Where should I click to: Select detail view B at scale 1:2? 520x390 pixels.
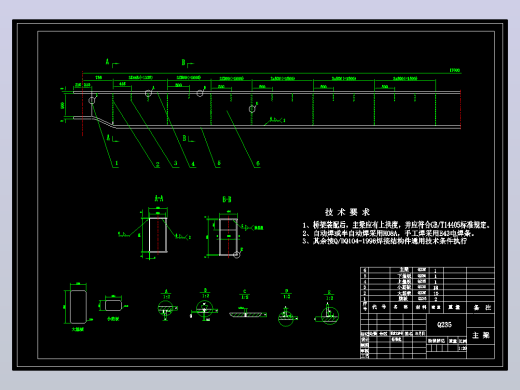point(205,305)
